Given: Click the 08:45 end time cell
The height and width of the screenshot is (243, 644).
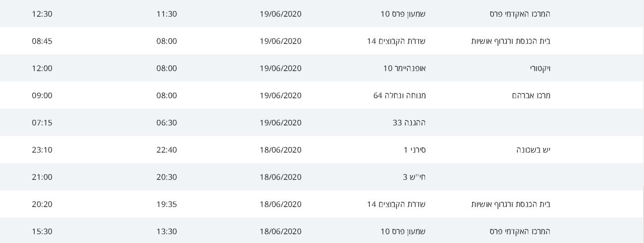Looking at the screenshot, I should pyautogui.click(x=42, y=41).
